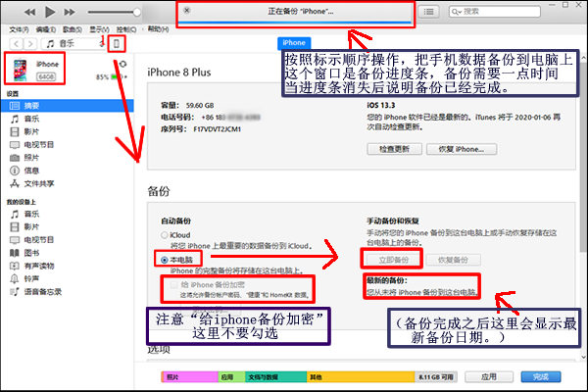Screen dimensions: 588x392
Task: Open the 编辑(E) menu
Action: point(46,29)
